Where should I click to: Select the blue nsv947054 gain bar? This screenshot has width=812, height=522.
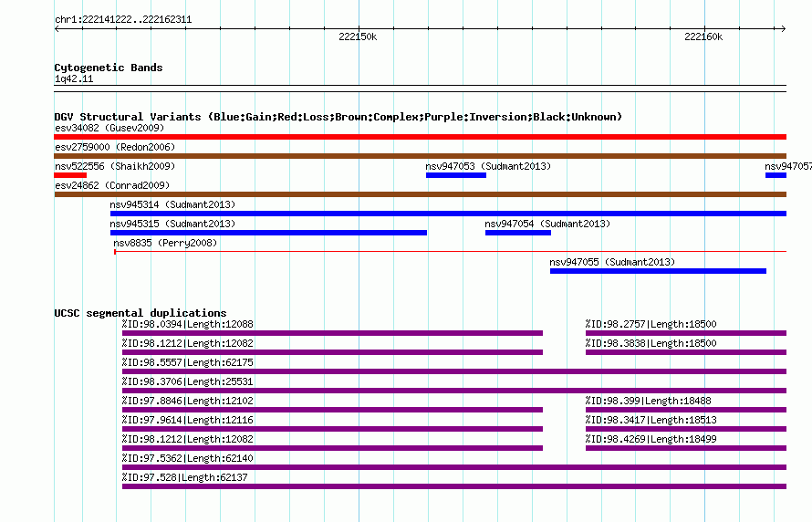click(518, 233)
